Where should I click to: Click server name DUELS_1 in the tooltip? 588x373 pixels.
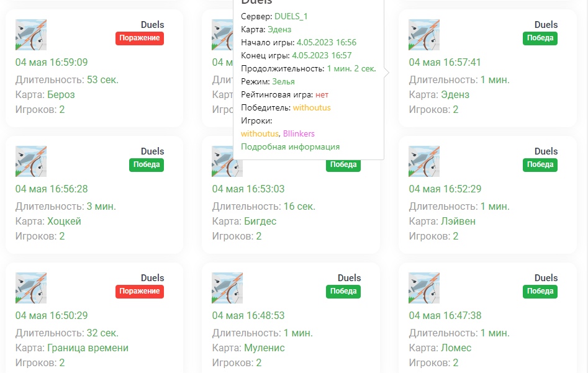point(291,16)
